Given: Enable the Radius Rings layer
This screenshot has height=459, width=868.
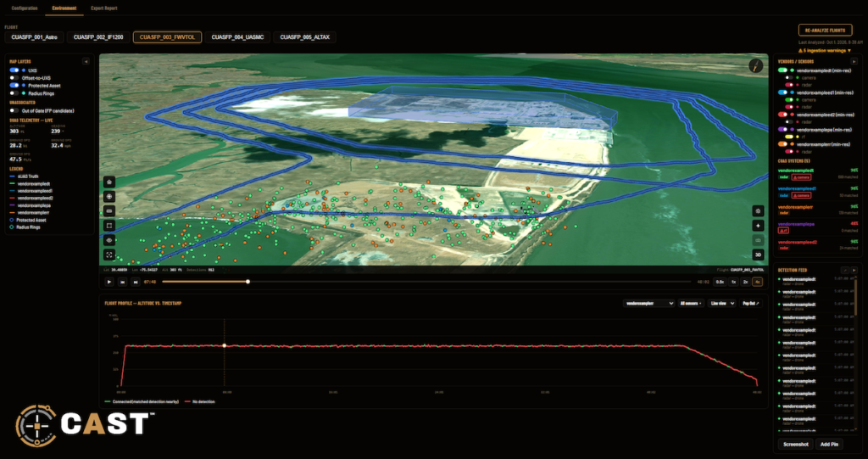Looking at the screenshot, I should click(14, 93).
